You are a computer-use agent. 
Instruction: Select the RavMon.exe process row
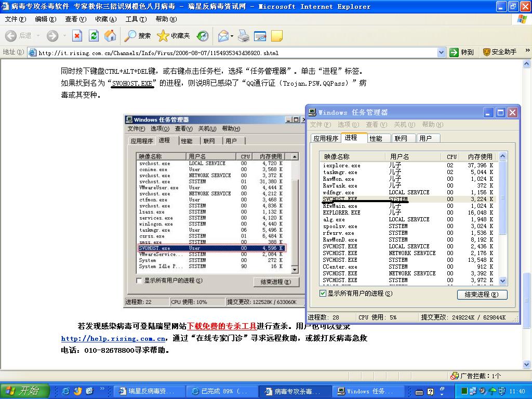408,179
